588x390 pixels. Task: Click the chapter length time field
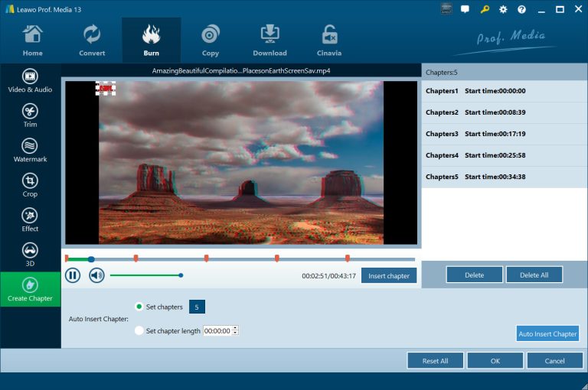[217, 331]
